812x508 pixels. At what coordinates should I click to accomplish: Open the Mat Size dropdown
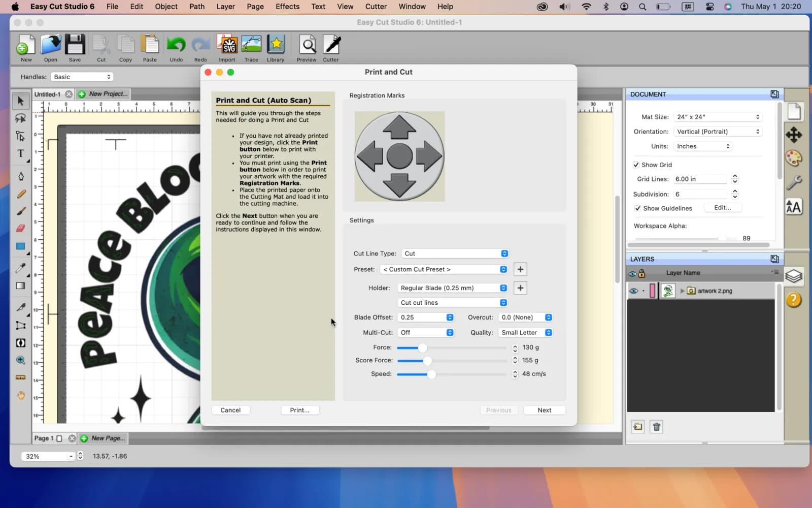(x=718, y=117)
